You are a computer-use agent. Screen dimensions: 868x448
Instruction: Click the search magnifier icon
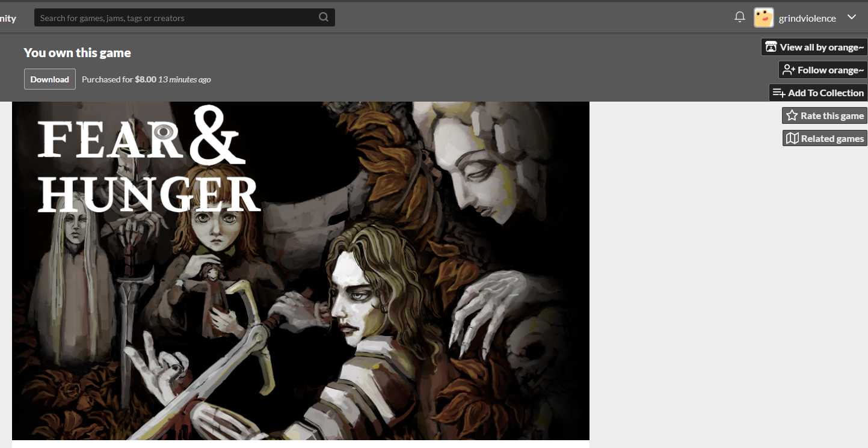click(x=324, y=17)
